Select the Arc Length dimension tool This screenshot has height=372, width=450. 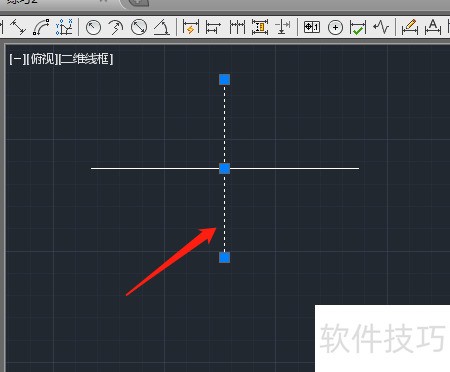(41, 27)
